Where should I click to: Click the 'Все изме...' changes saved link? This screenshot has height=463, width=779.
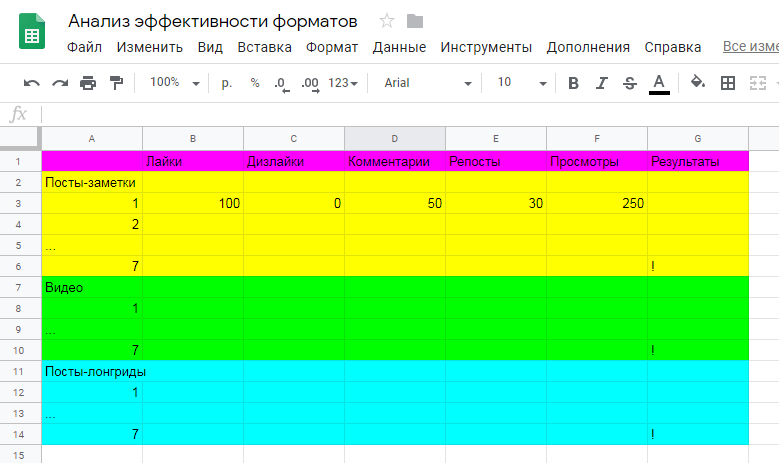751,46
